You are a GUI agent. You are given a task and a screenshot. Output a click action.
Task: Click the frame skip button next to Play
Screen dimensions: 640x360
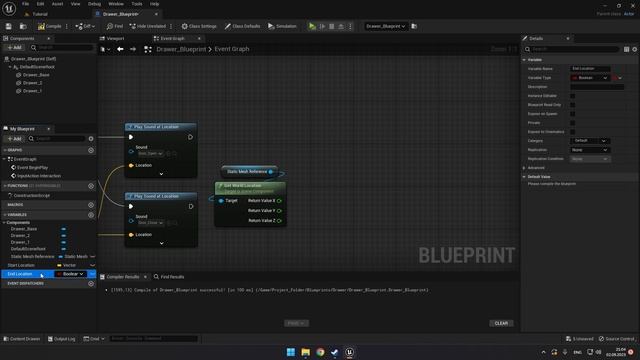[x=322, y=26]
